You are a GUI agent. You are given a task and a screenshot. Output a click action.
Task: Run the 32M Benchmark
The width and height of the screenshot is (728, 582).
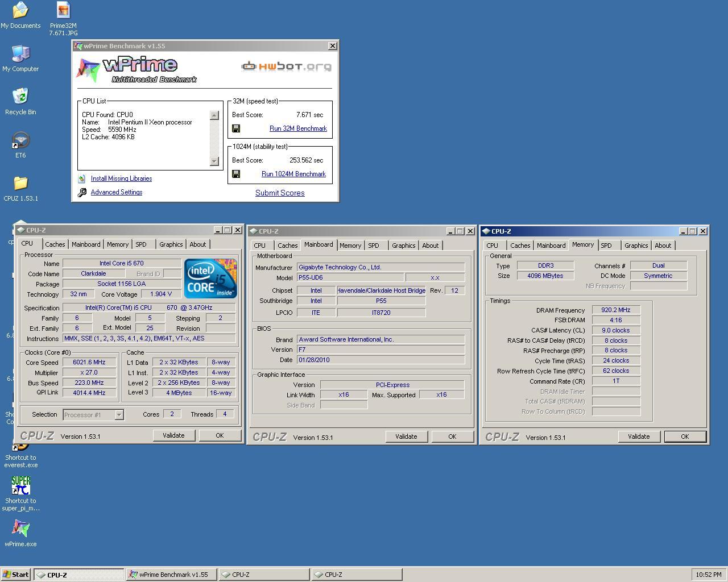(x=298, y=128)
